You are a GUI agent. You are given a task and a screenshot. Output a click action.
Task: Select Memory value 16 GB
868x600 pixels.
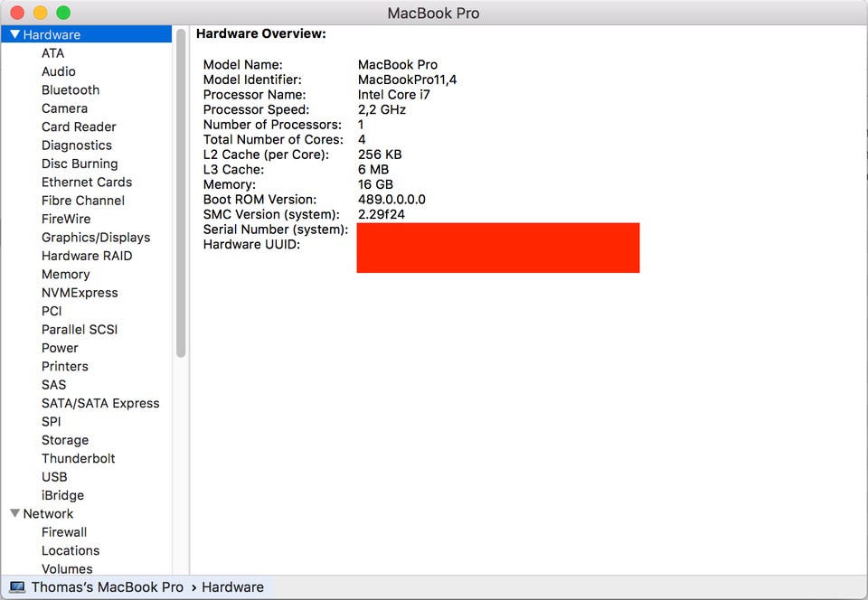pos(375,184)
